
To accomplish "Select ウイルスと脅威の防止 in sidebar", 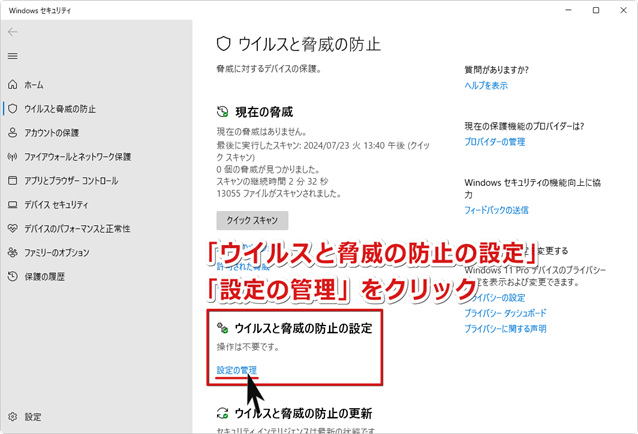I will (x=60, y=109).
